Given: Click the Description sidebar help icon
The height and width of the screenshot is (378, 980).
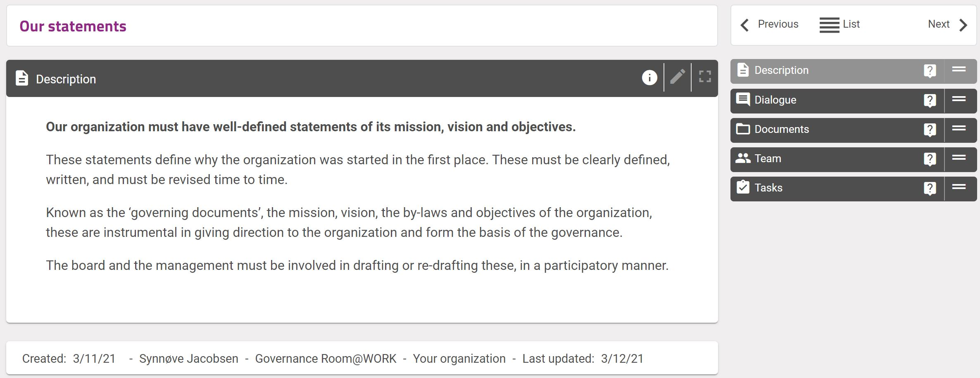Looking at the screenshot, I should [930, 71].
